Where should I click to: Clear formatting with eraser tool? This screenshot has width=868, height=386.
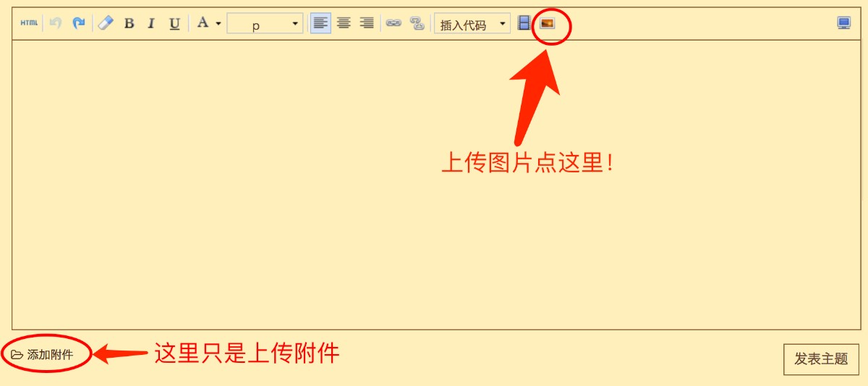pos(106,23)
